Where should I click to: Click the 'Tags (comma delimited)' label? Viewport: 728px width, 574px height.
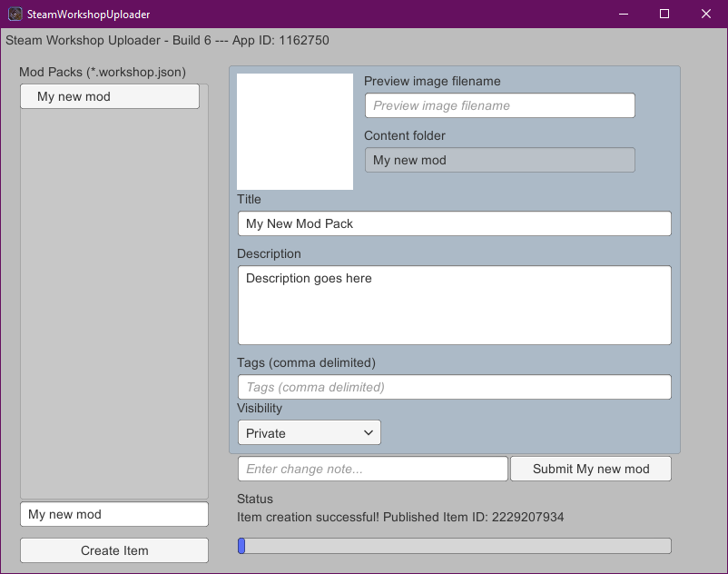point(307,362)
